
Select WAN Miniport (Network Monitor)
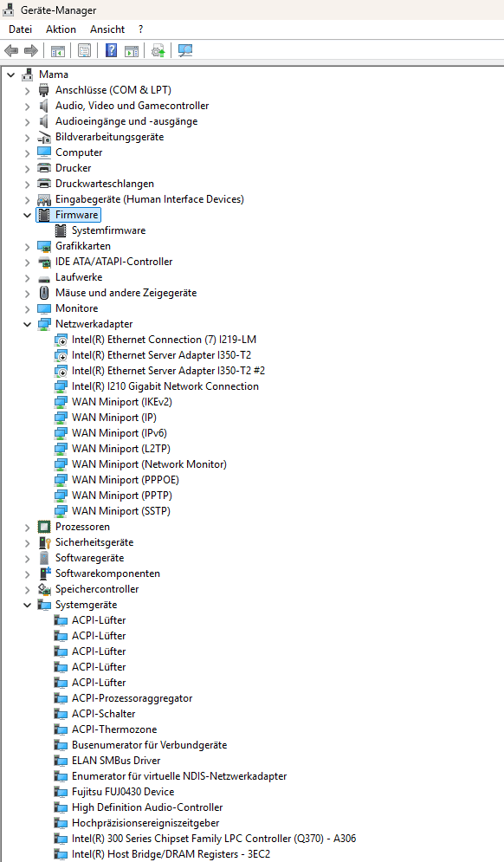(149, 464)
